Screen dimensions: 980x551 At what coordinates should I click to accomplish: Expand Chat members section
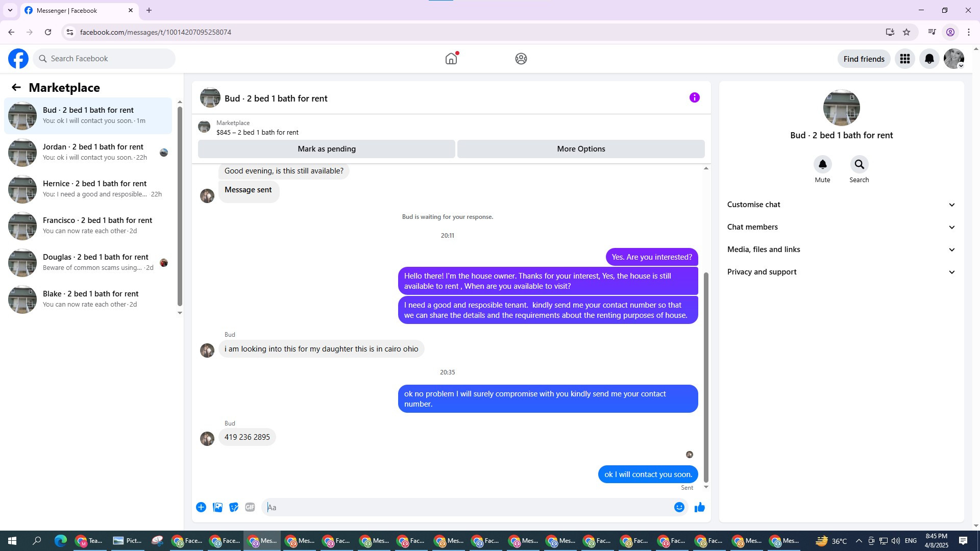(x=841, y=227)
